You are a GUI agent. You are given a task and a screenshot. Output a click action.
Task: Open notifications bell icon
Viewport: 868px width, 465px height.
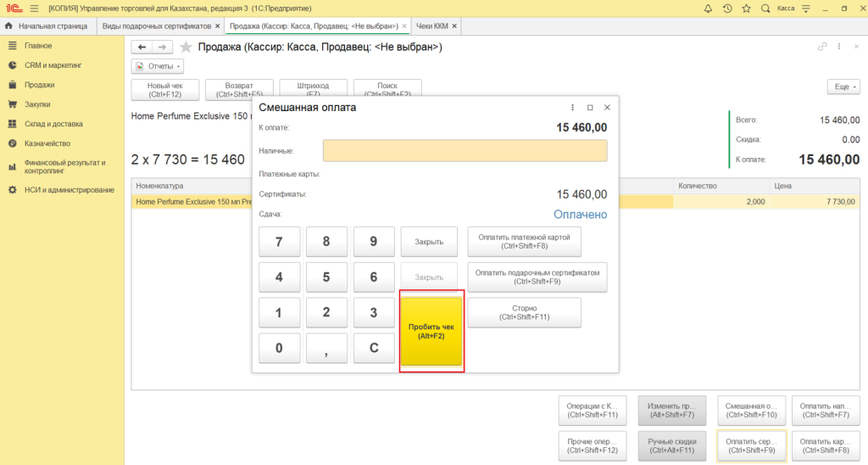tap(708, 8)
